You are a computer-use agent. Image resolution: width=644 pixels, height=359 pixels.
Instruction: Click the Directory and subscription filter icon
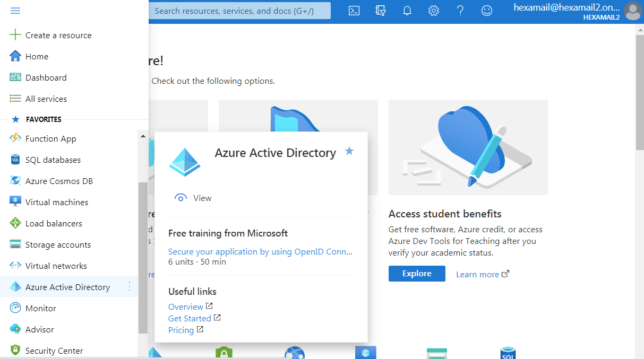pyautogui.click(x=380, y=11)
